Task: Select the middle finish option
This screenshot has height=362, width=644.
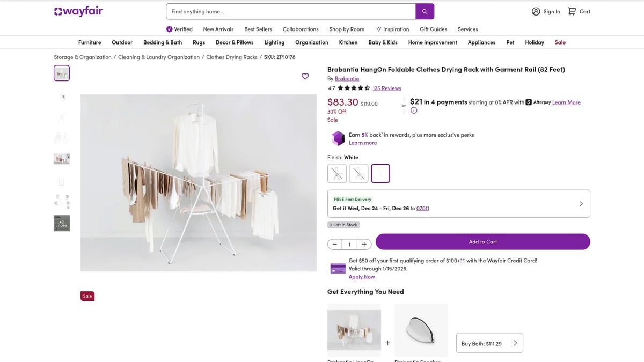Action: (358, 173)
